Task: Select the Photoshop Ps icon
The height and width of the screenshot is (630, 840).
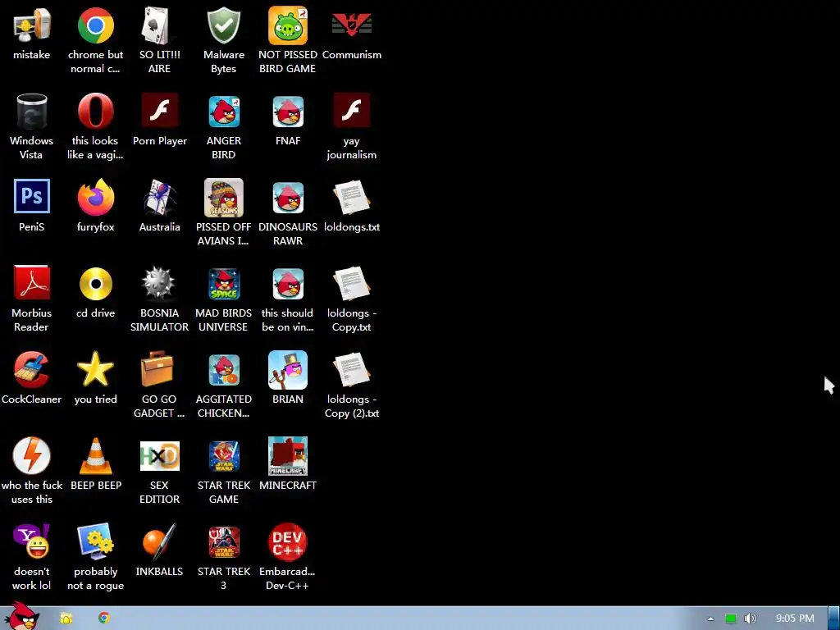Action: tap(32, 196)
